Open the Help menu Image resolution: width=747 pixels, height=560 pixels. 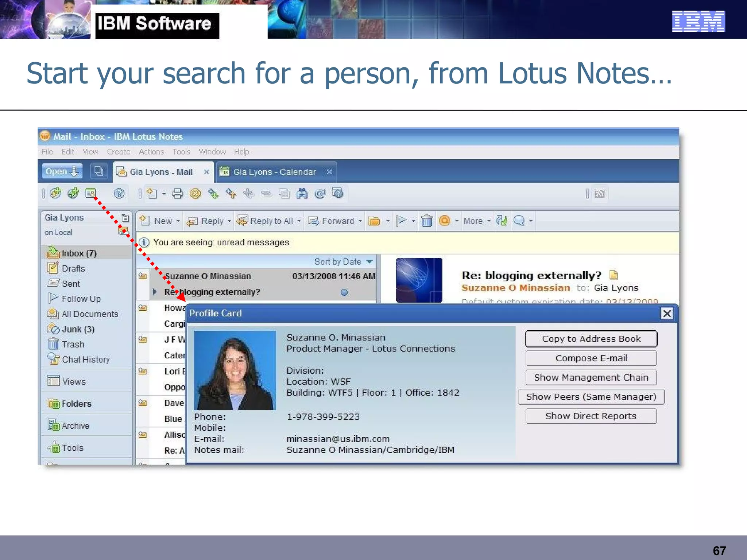241,152
